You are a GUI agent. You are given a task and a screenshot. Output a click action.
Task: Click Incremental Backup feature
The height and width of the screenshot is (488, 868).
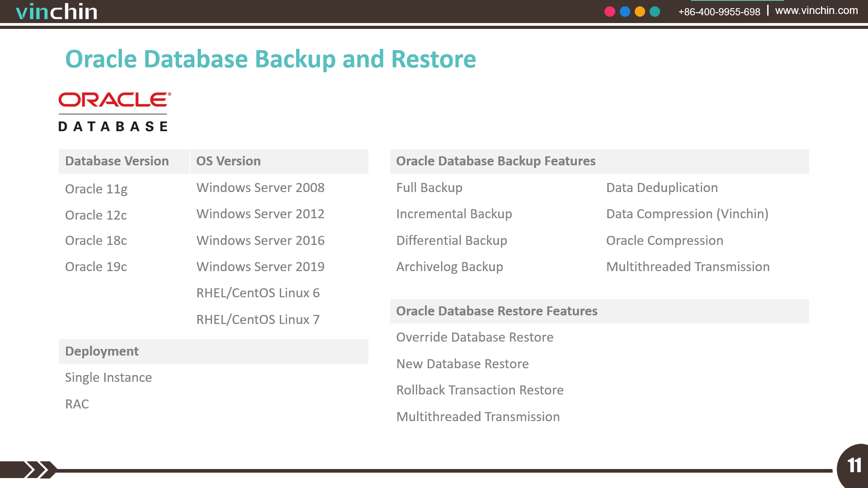[454, 214]
